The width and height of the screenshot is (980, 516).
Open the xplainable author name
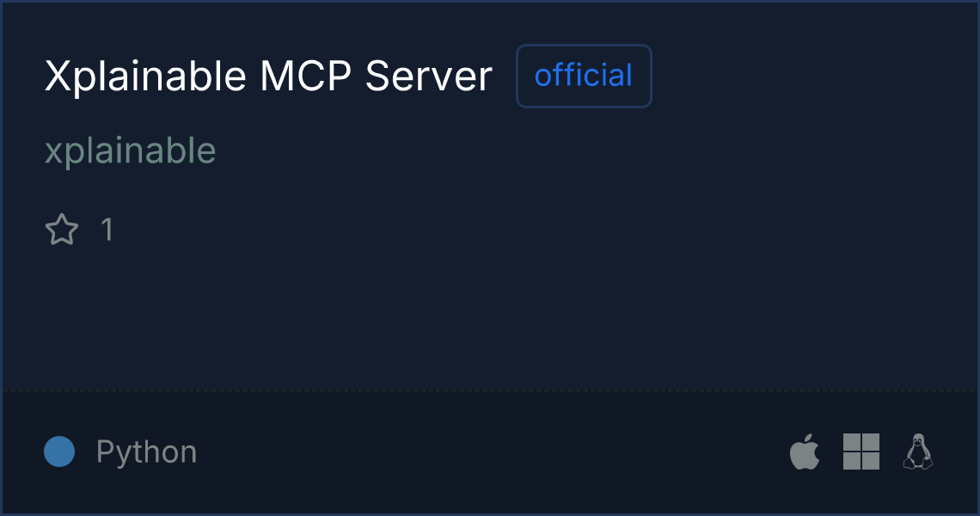pyautogui.click(x=130, y=151)
